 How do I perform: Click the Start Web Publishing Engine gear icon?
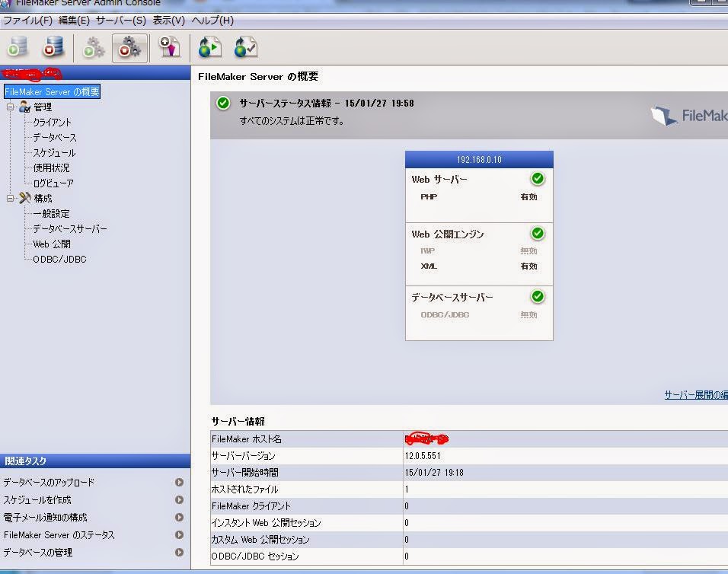[94, 47]
